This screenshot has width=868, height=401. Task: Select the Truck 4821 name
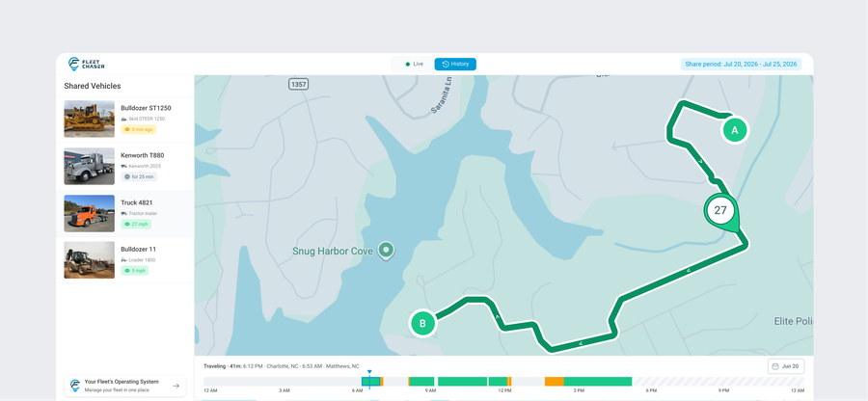pyautogui.click(x=137, y=202)
